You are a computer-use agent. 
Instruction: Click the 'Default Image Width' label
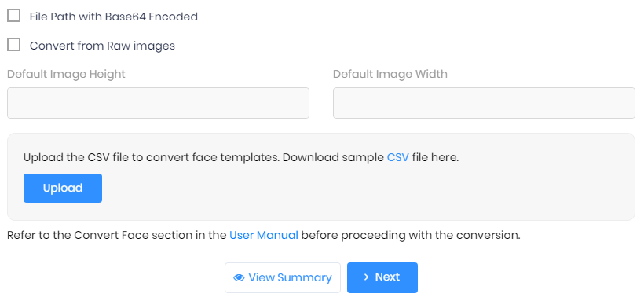[x=390, y=74]
